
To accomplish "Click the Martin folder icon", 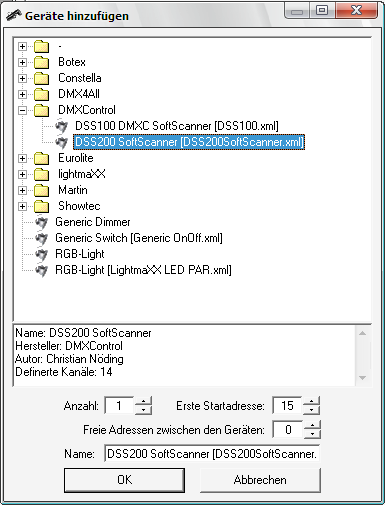I will pos(42,190).
